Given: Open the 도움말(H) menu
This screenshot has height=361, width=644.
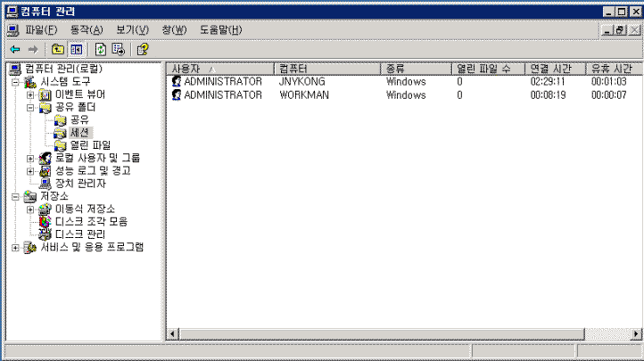Looking at the screenshot, I should (x=221, y=30).
